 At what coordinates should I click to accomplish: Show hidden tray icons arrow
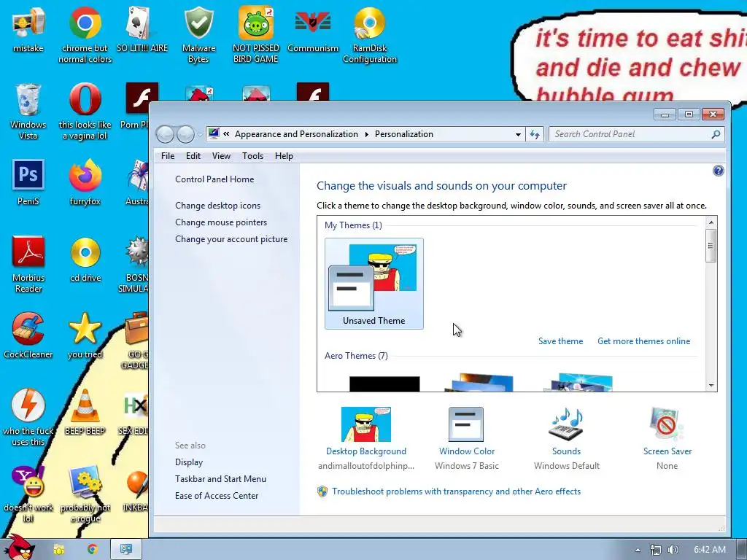pyautogui.click(x=638, y=550)
